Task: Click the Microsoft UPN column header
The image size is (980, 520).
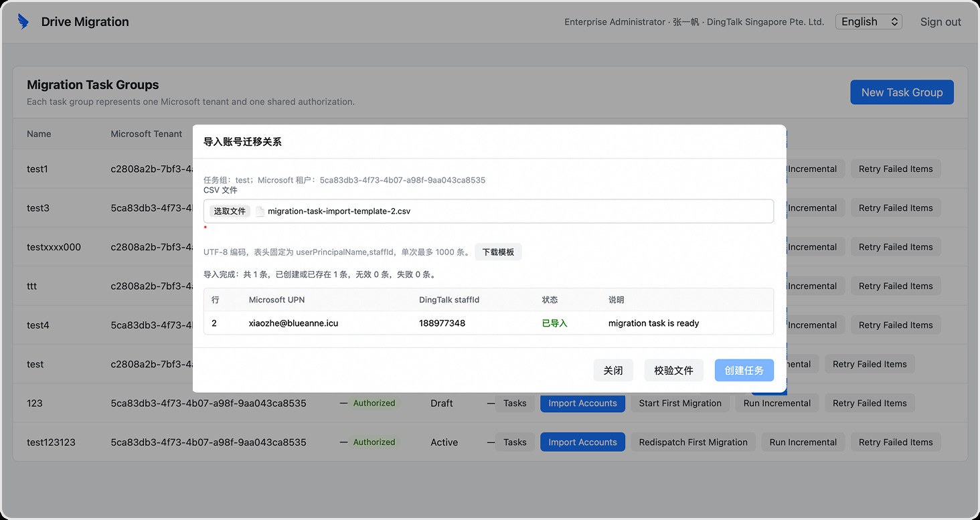Action: tap(276, 300)
